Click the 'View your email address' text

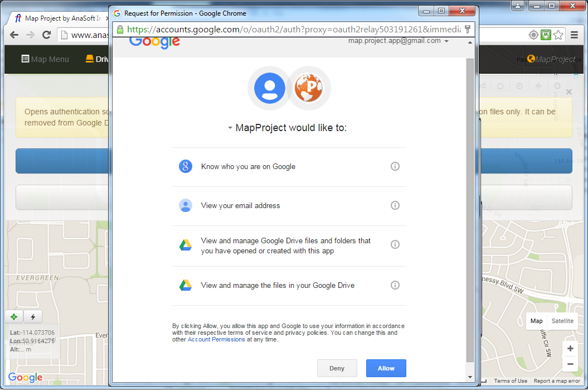pyautogui.click(x=240, y=205)
